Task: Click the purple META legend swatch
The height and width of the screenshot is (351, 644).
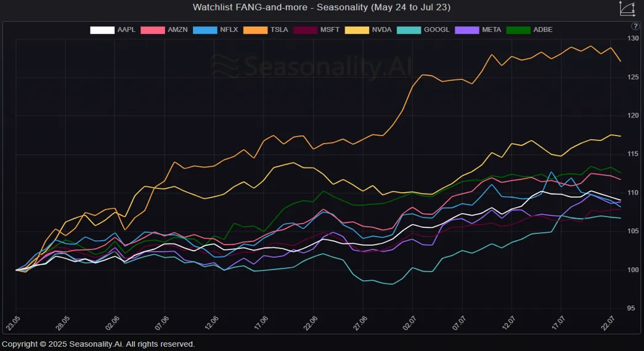Action: click(467, 30)
